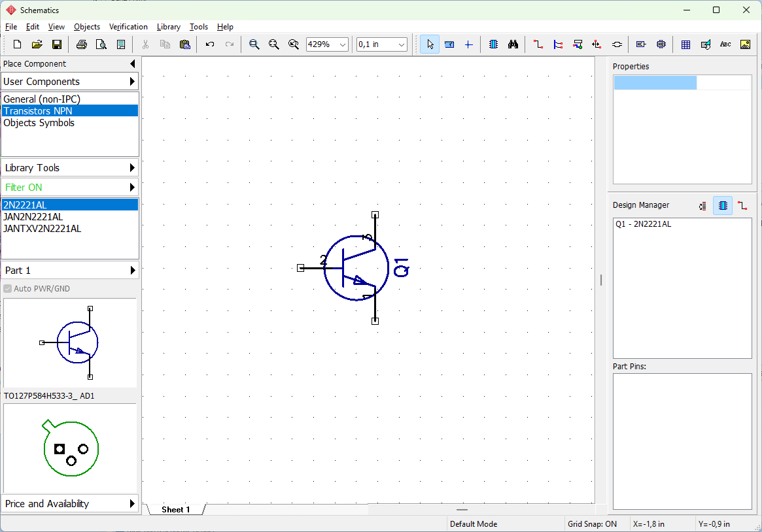This screenshot has width=762, height=532.
Task: Open the Objects menu
Action: (87, 27)
